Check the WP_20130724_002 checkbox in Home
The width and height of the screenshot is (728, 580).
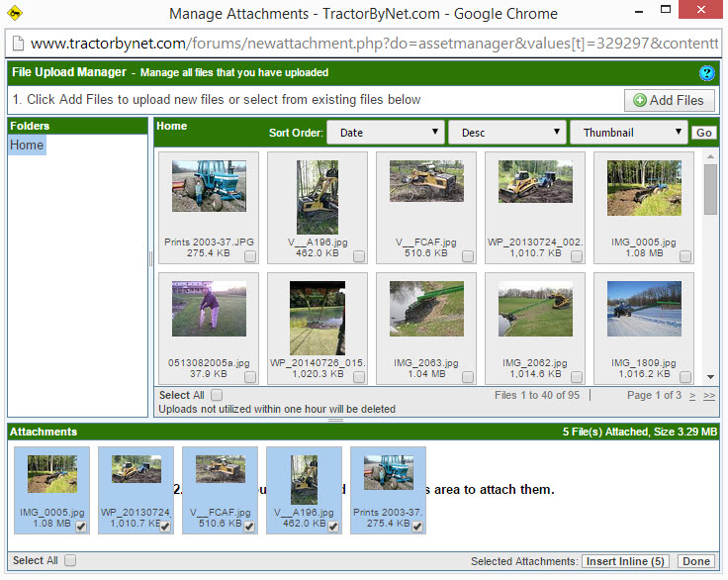point(577,256)
